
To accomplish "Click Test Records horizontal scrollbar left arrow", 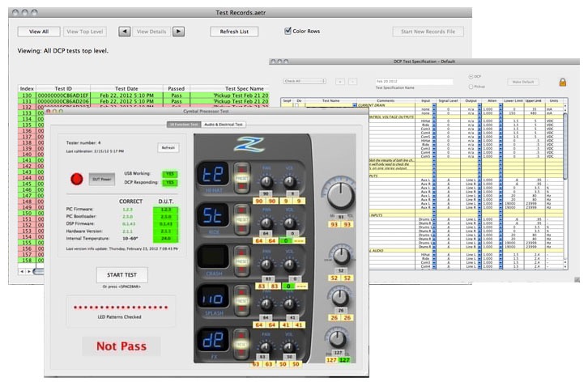I will click(x=22, y=271).
